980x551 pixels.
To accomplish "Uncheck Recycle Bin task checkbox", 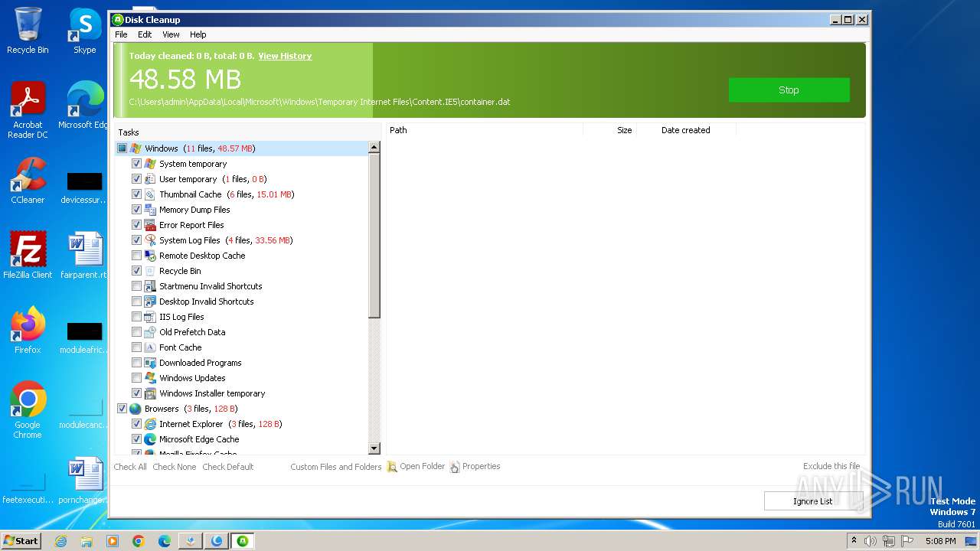I will click(x=136, y=271).
